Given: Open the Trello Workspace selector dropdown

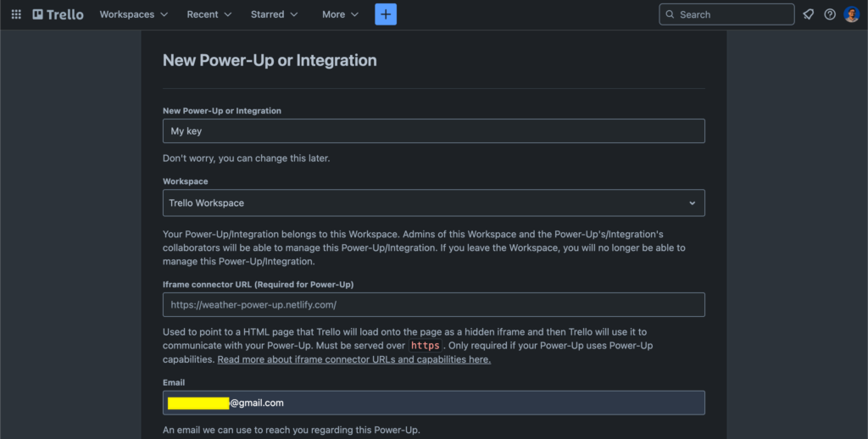Looking at the screenshot, I should 433,203.
